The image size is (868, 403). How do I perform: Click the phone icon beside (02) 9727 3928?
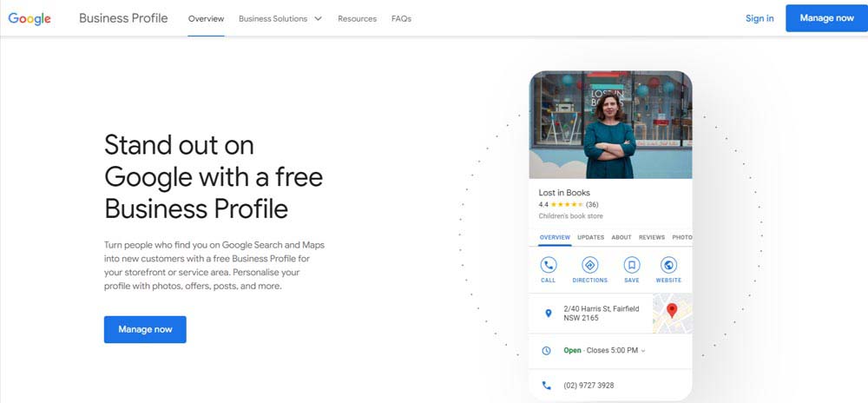(546, 386)
